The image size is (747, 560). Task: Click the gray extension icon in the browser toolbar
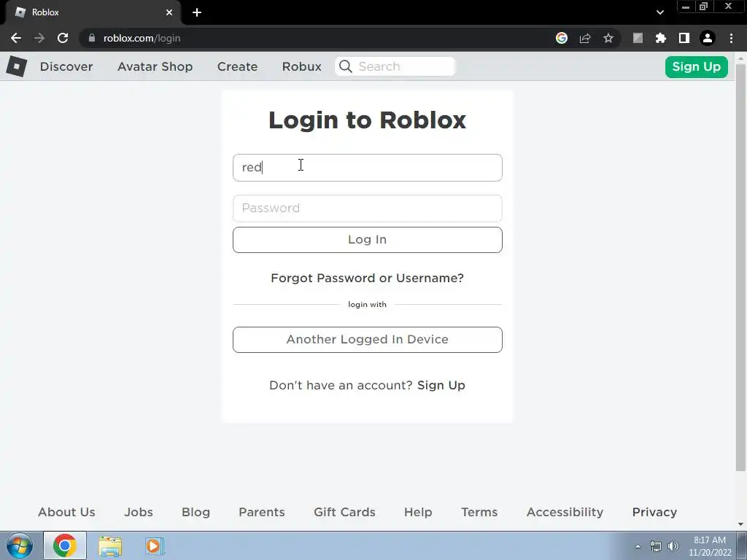click(638, 38)
